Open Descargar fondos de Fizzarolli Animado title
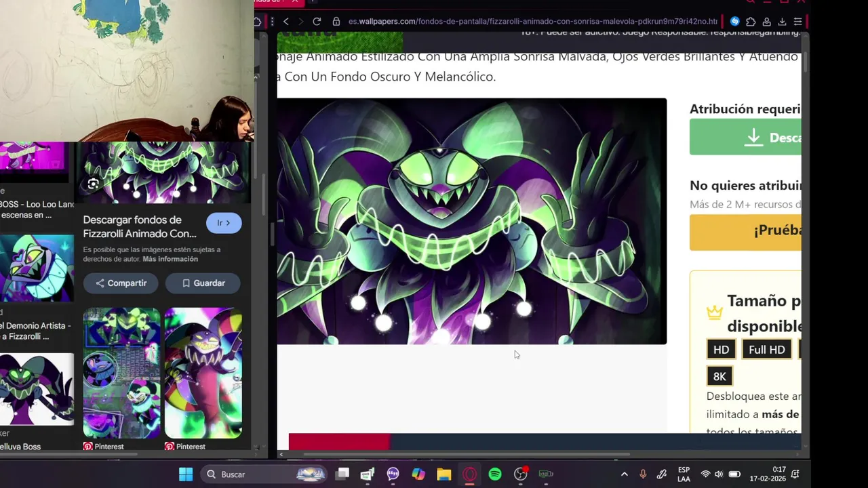Screen dimensions: 868x488 coord(140,226)
